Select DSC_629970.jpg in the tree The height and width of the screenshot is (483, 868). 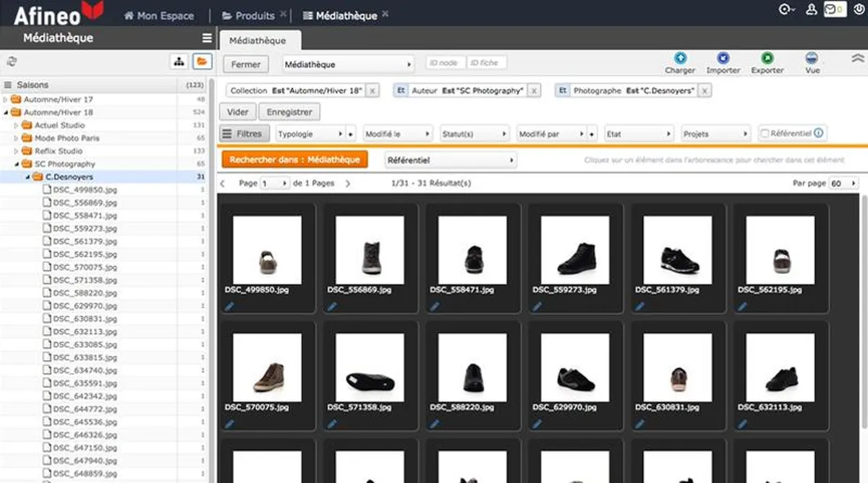coord(85,306)
